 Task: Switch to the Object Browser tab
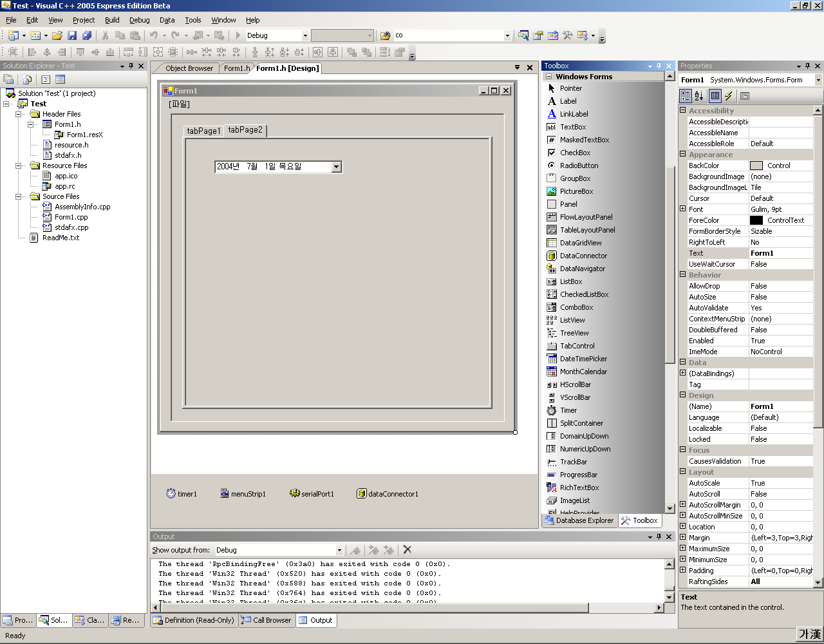pos(189,68)
